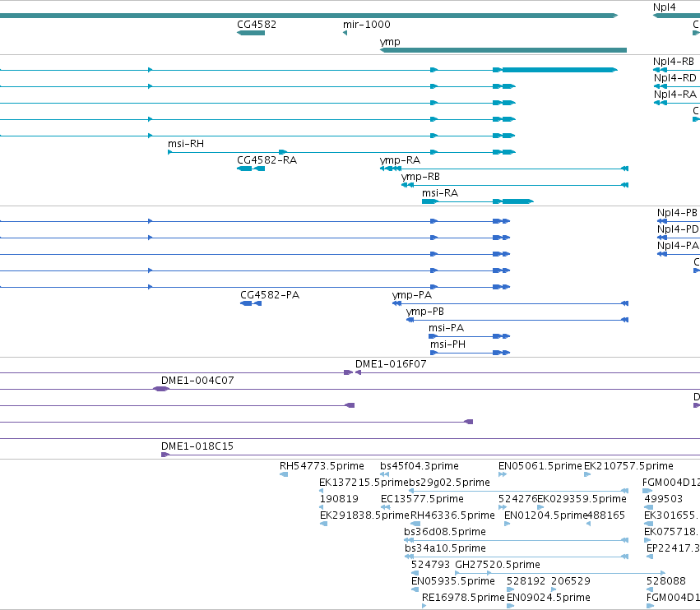Click the CG4582-PA blue CDS glyph
Image resolution: width=700 pixels, height=610 pixels.
251,303
